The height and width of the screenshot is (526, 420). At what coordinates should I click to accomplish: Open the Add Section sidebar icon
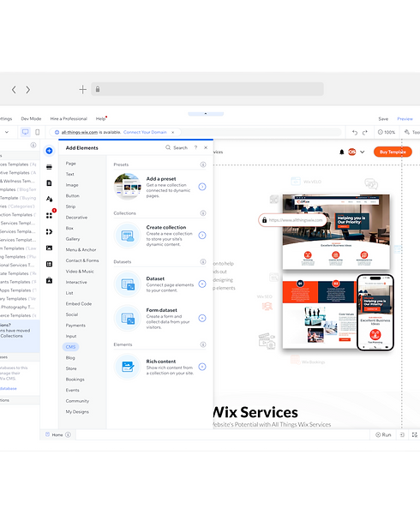click(x=49, y=167)
